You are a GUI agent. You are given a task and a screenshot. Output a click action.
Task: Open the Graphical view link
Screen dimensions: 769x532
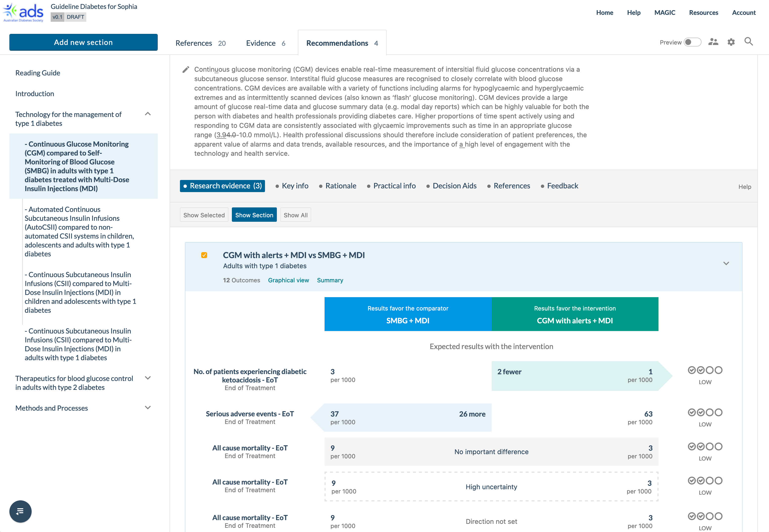pos(288,280)
